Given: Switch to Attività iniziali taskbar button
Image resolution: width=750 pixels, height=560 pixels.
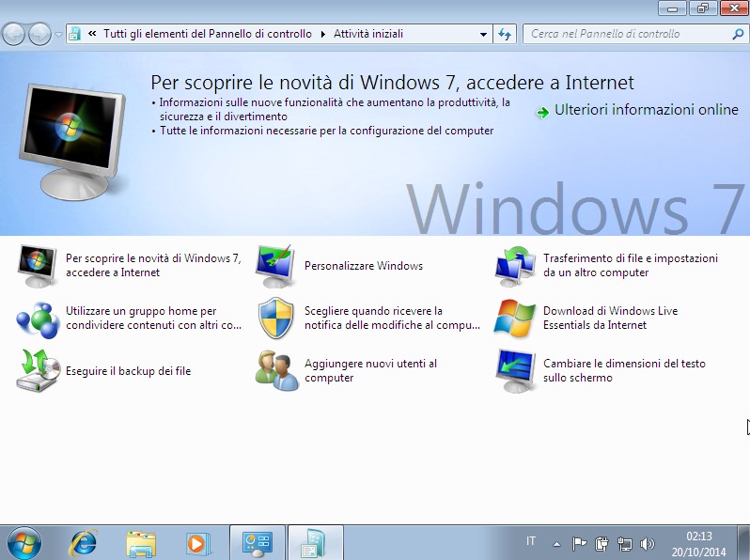Looking at the screenshot, I should pos(315,543).
